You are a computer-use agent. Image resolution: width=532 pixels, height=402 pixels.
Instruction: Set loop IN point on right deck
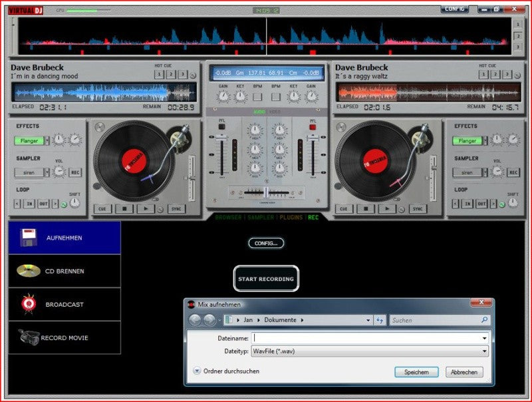[x=467, y=204]
